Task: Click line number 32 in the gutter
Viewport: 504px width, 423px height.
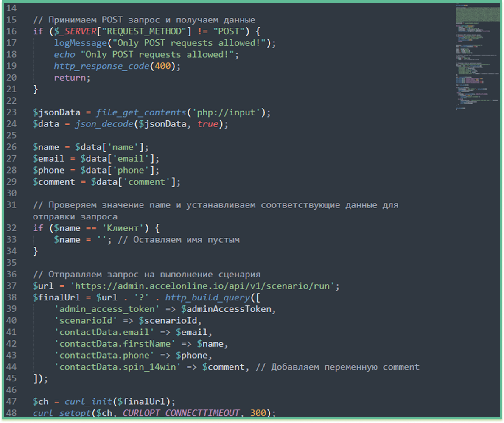Action: [x=12, y=228]
